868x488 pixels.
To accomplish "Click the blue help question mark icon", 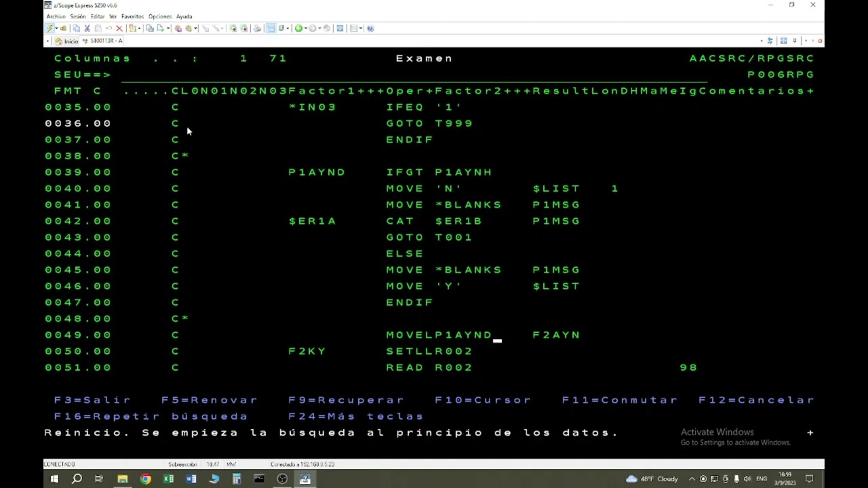I will tap(370, 28).
